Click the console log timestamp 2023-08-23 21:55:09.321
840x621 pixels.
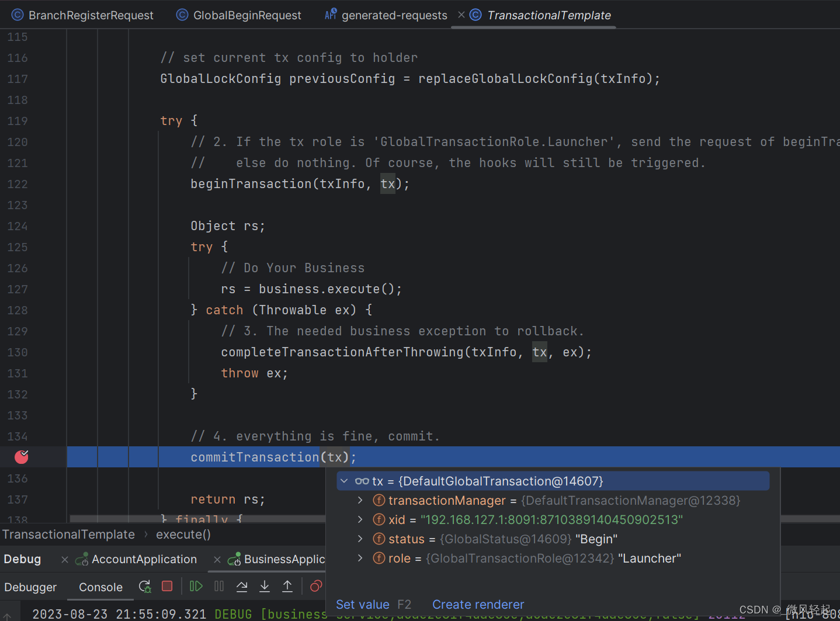click(x=119, y=614)
